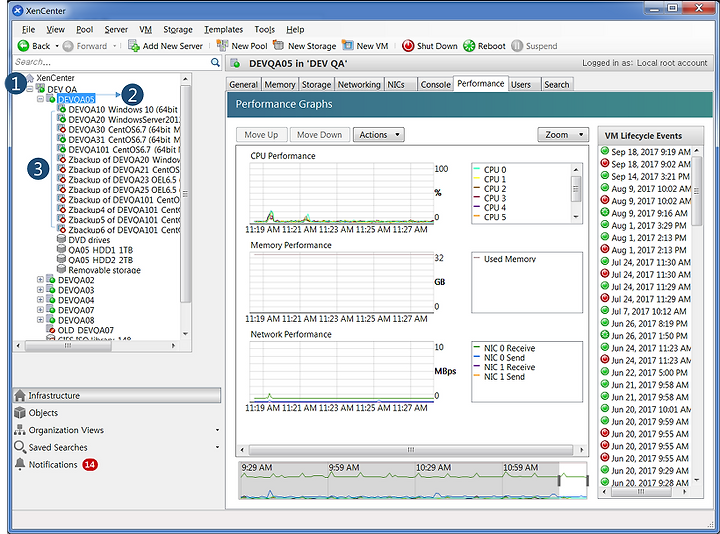Click the OLD DEVQA07 server icon

[51, 330]
